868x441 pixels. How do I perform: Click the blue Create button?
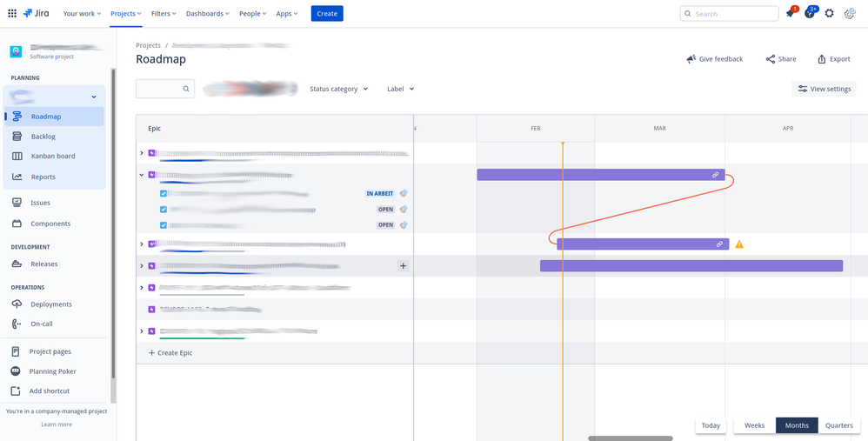(x=327, y=13)
